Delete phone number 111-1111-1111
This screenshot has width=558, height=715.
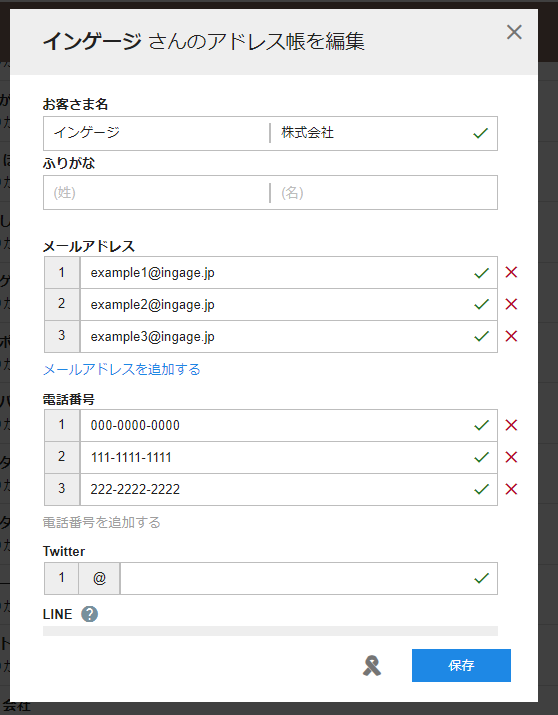click(512, 457)
